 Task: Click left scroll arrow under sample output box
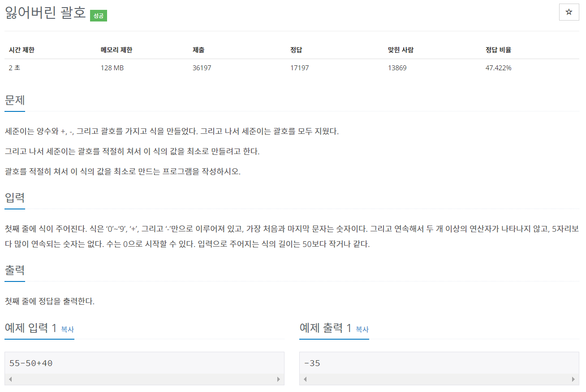coord(305,379)
